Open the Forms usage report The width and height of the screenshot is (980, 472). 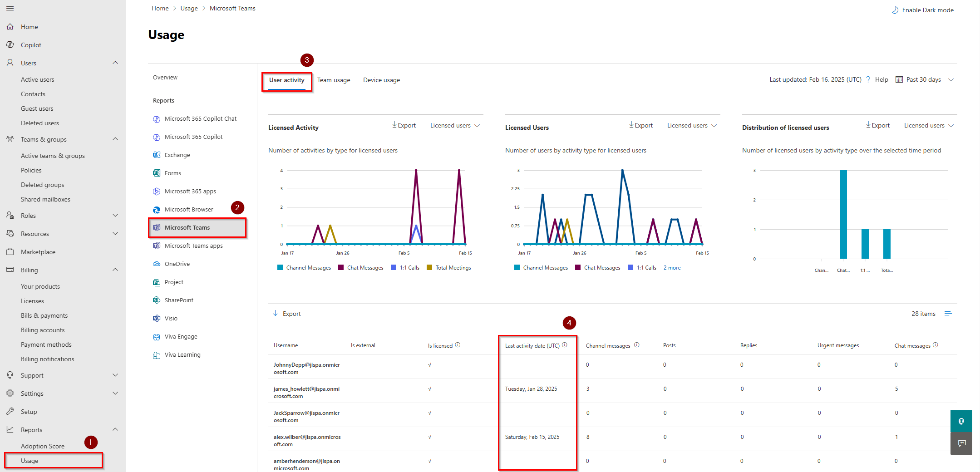click(x=173, y=173)
